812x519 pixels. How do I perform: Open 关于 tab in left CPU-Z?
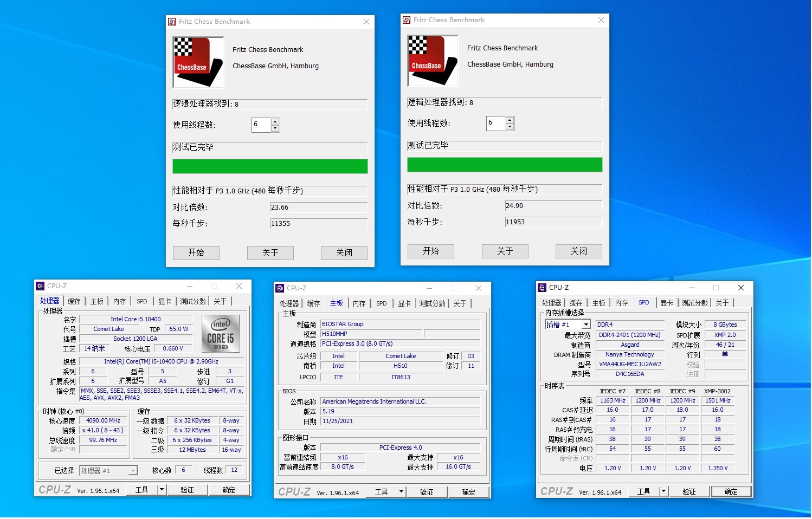[220, 301]
